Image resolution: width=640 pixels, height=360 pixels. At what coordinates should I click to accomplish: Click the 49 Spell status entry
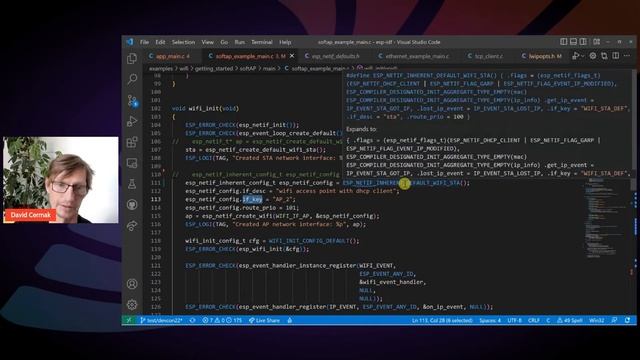[570, 320]
